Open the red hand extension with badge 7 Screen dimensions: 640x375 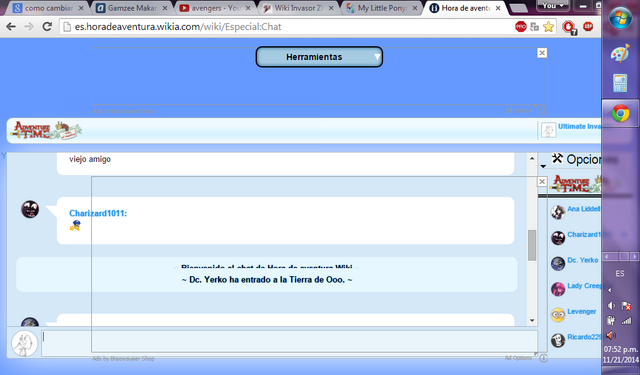coord(569,28)
